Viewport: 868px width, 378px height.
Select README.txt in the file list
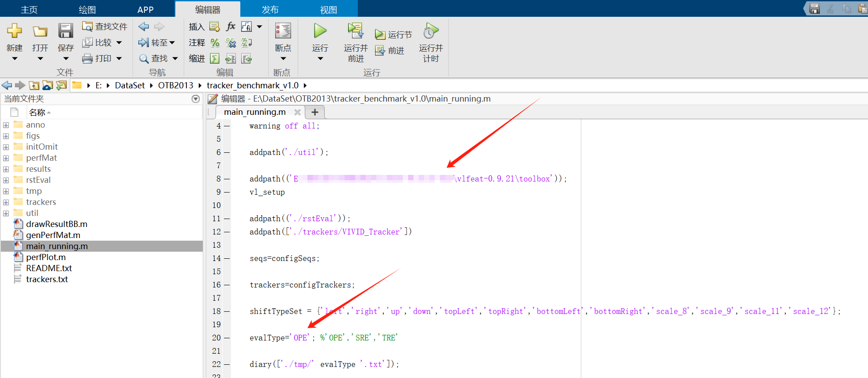coord(49,268)
